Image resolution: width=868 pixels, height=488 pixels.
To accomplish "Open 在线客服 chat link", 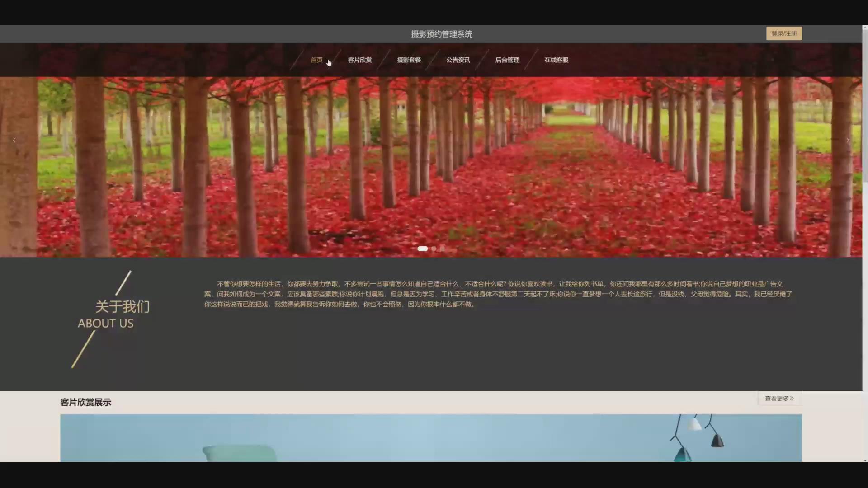I will [x=556, y=60].
